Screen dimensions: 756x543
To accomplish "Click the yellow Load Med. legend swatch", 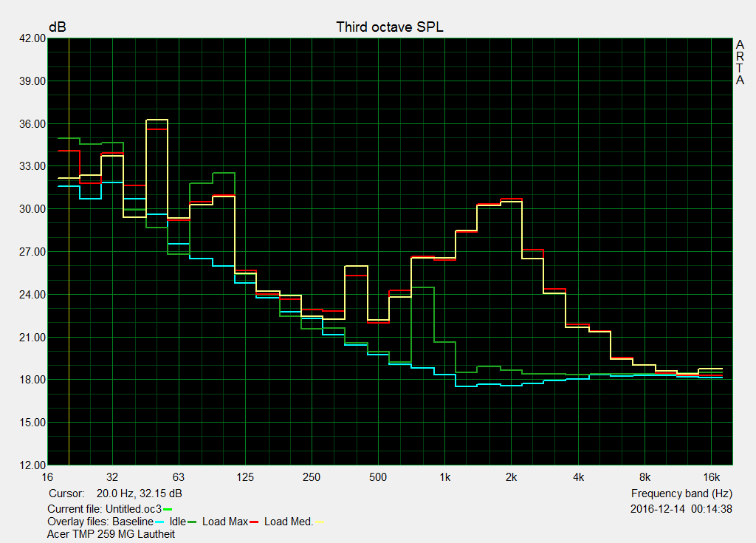I will (319, 522).
